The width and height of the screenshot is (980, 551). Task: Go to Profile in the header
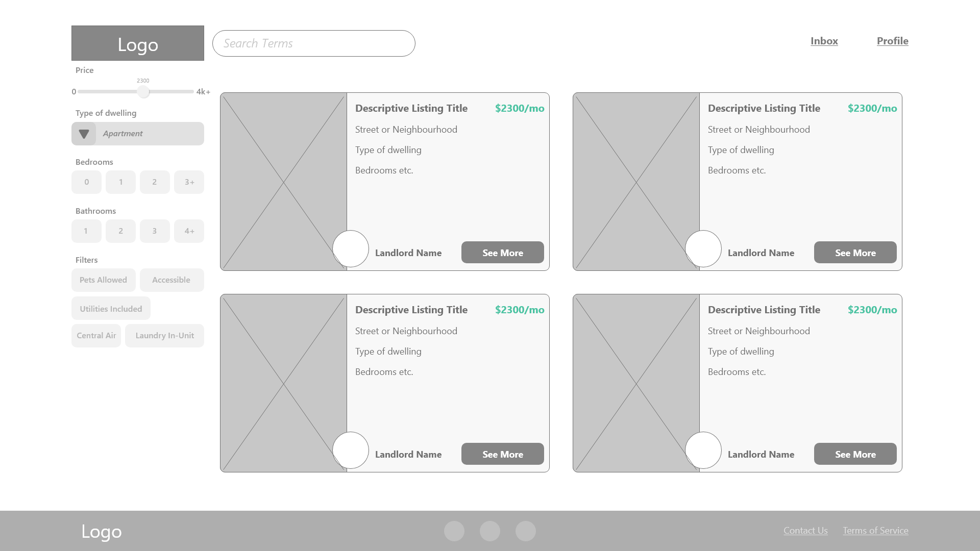[892, 41]
